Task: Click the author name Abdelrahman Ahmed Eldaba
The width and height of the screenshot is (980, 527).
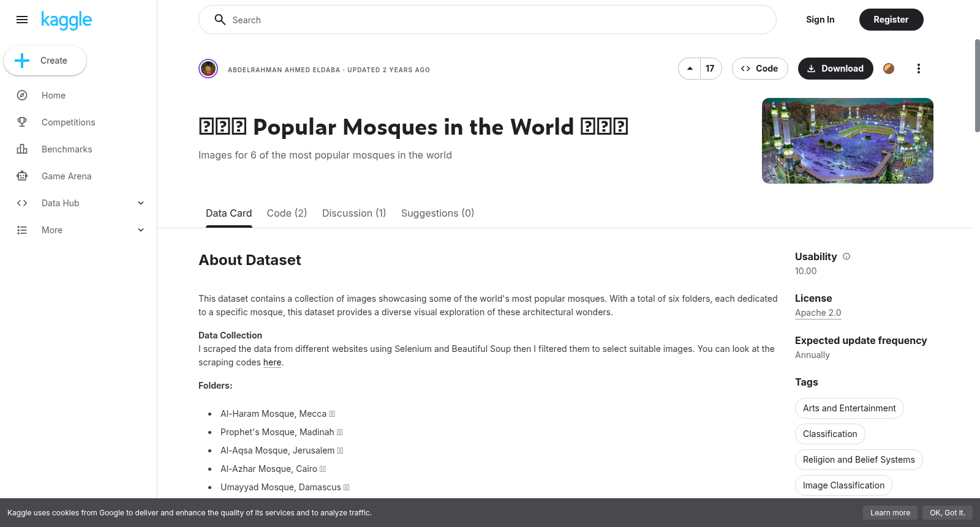Action: point(284,70)
